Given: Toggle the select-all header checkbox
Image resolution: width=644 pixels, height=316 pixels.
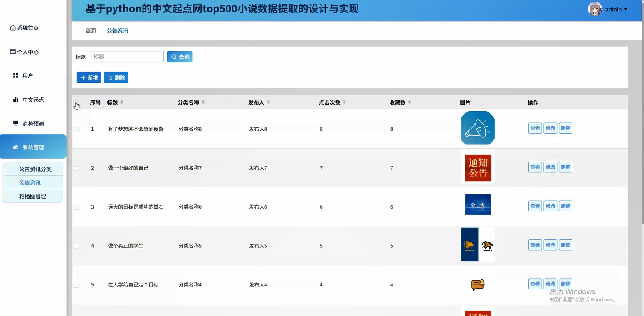Looking at the screenshot, I should (x=76, y=103).
